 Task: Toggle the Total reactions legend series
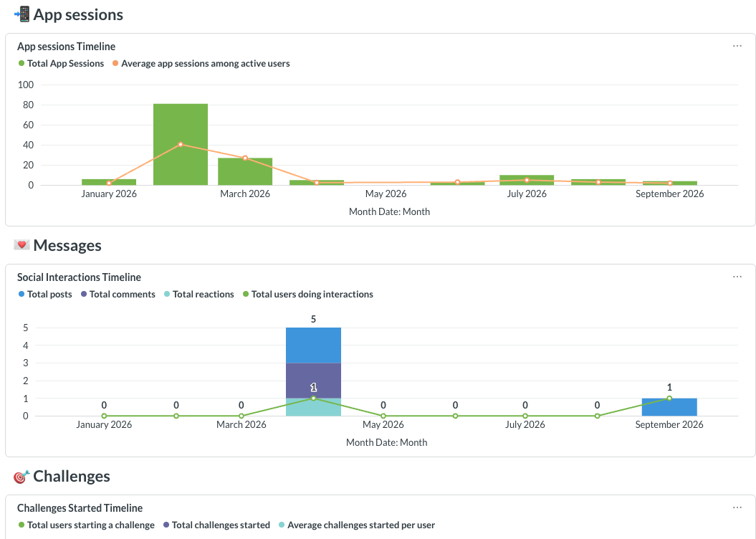pos(199,294)
